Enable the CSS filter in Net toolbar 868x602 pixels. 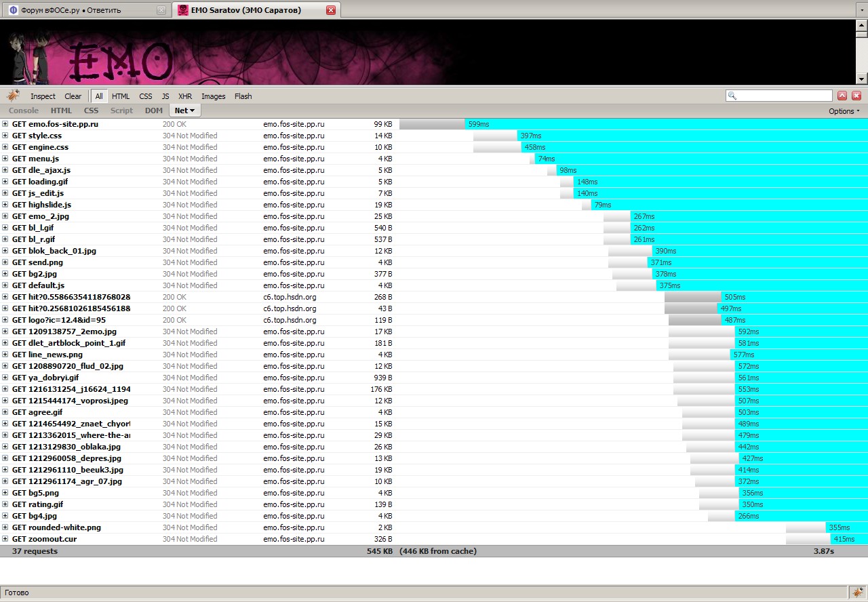click(x=145, y=96)
